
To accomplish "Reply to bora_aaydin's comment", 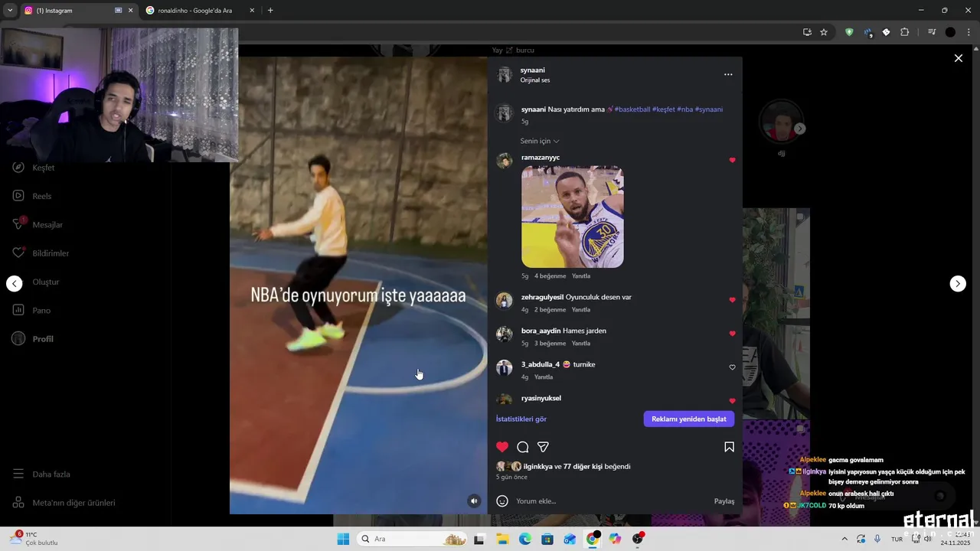I will coord(581,344).
